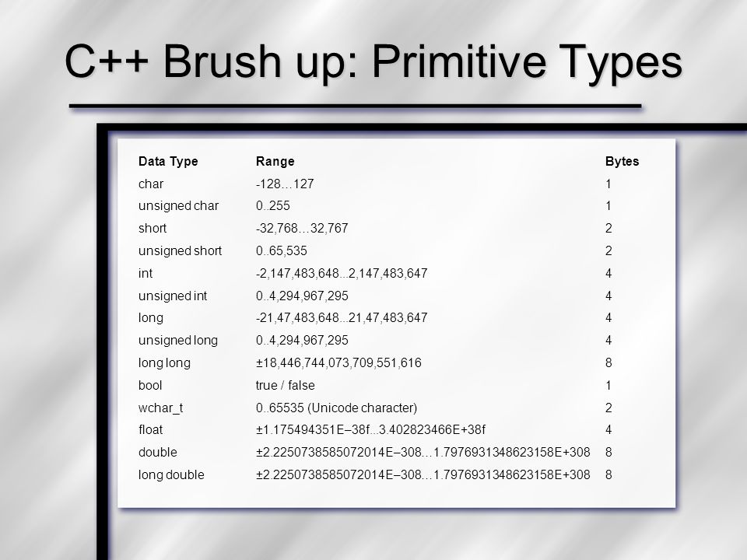Image resolution: width=747 pixels, height=560 pixels.
Task: Click the bytes value "8" in long double row
Action: pos(608,474)
